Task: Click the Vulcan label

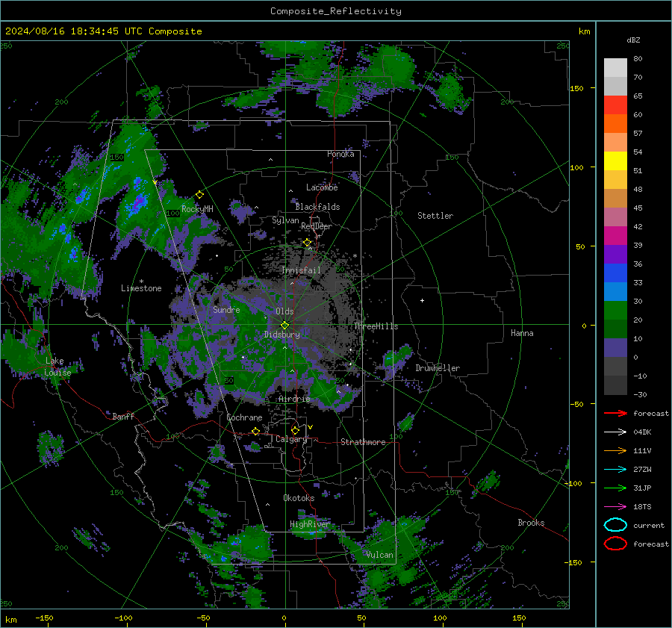Action: coord(379,555)
